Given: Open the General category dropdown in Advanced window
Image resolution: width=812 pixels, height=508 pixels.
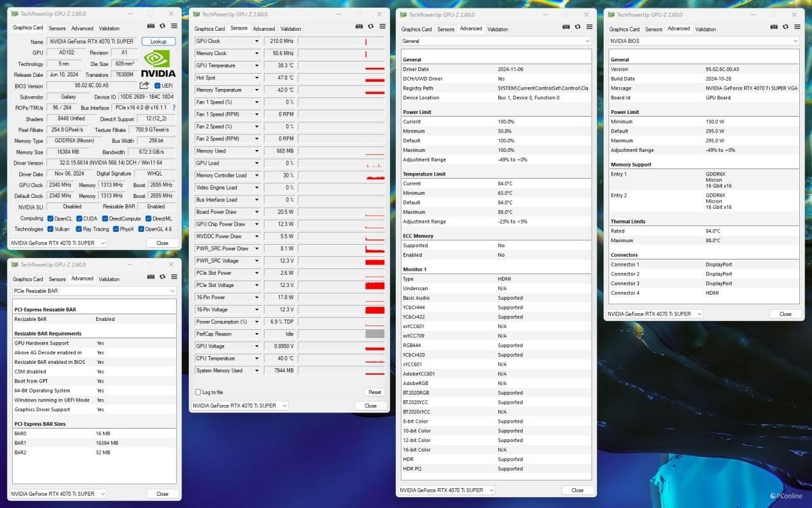Looking at the screenshot, I should coord(496,41).
